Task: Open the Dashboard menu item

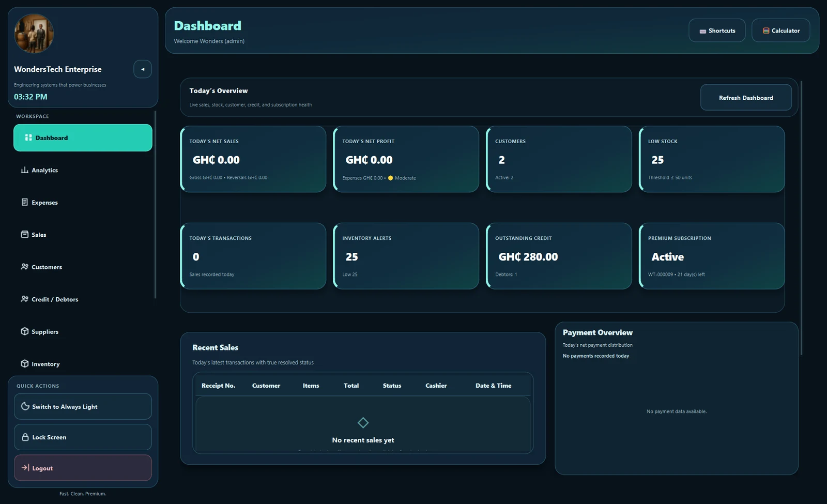Action: point(83,138)
